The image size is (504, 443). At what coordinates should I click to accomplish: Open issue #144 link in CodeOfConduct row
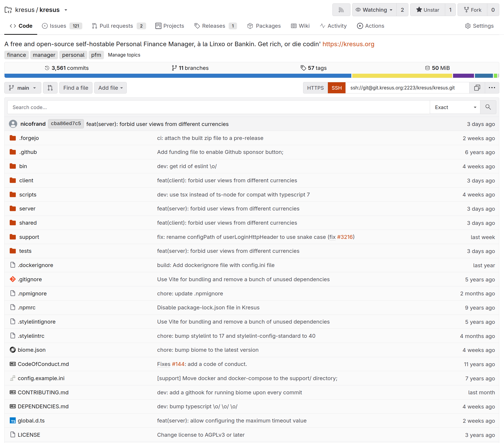click(178, 364)
